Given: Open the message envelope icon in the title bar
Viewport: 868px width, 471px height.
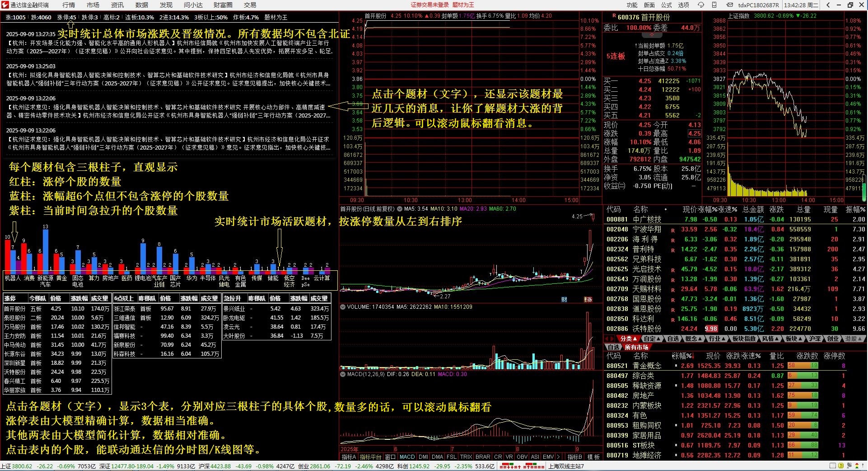Looking at the screenshot, I should 730,5.
